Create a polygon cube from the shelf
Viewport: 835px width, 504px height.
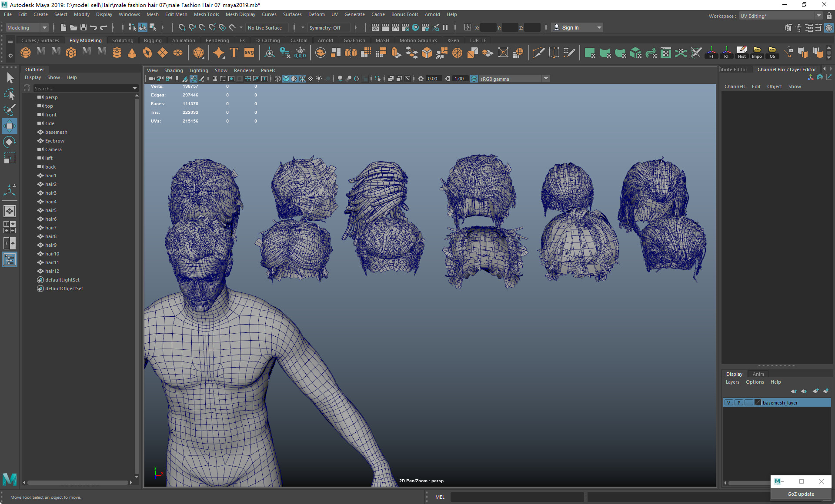pyautogui.click(x=71, y=53)
